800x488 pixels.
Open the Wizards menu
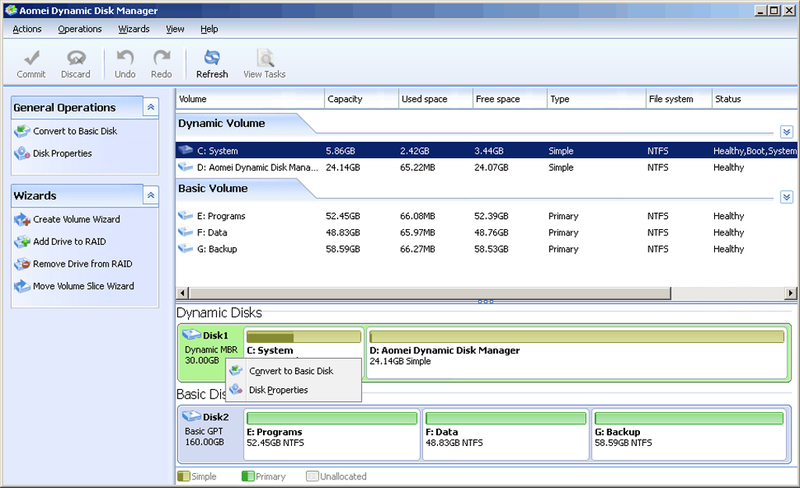[x=134, y=29]
